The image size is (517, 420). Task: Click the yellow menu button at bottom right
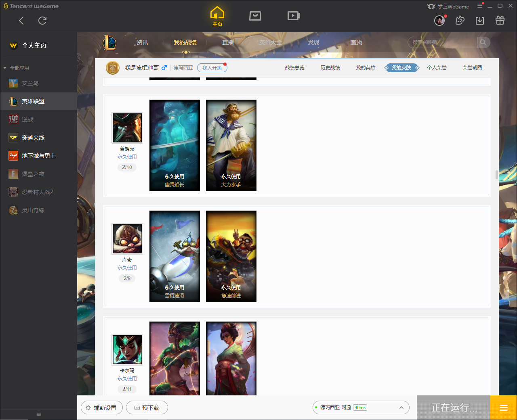point(503,407)
